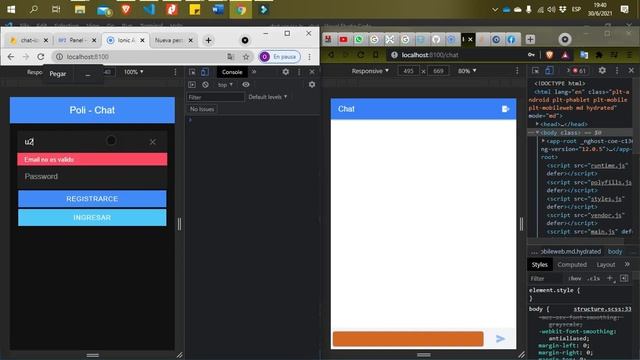The height and width of the screenshot is (360, 640).
Task: Open the 80% zoom dropdown in Brave device toolbar
Action: (x=467, y=71)
